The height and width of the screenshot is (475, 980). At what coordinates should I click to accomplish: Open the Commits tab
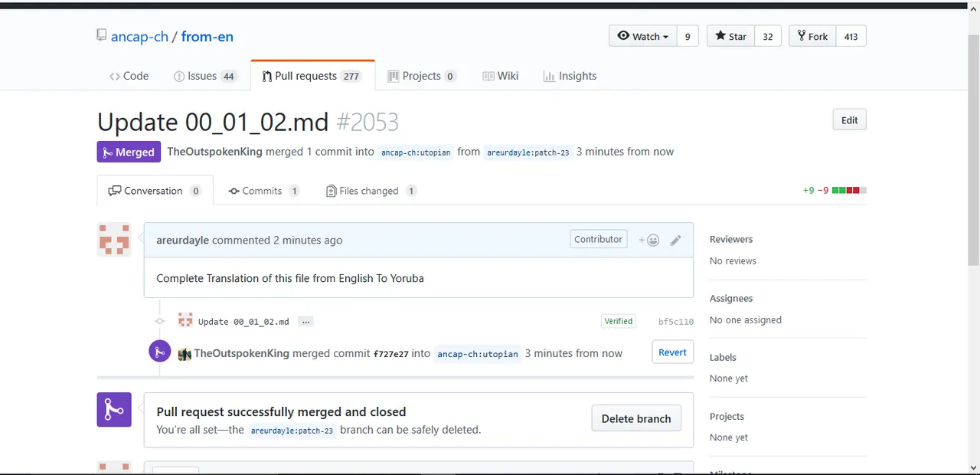coord(263,191)
